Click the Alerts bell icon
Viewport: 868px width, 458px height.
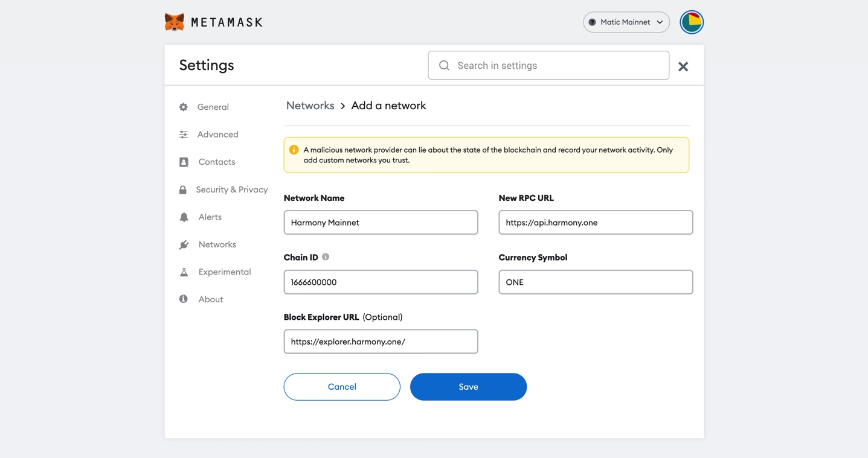[x=184, y=217]
